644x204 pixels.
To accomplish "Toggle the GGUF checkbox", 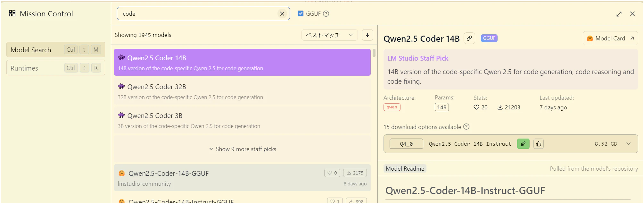I will point(301,13).
